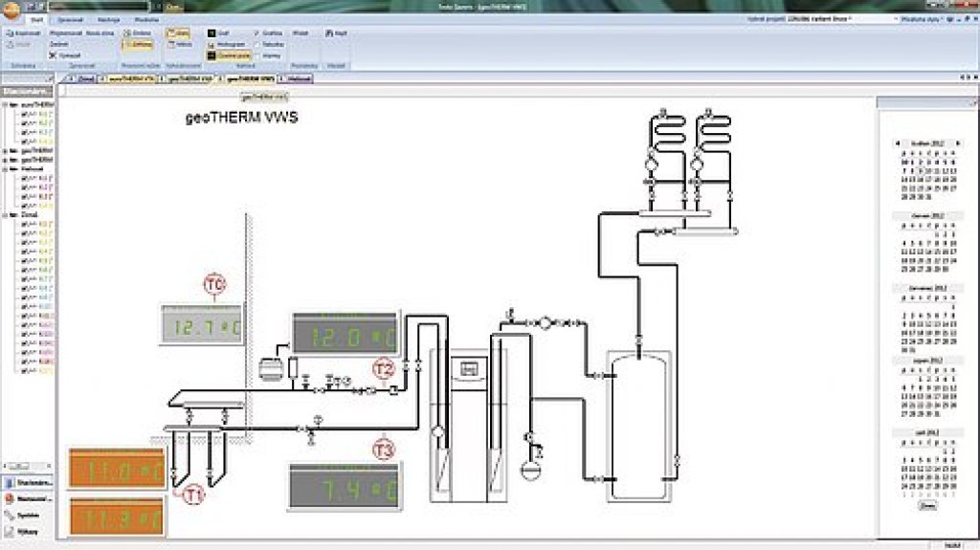Click the heat pump unit in the schematic
This screenshot has width=980, height=550.
(469, 425)
